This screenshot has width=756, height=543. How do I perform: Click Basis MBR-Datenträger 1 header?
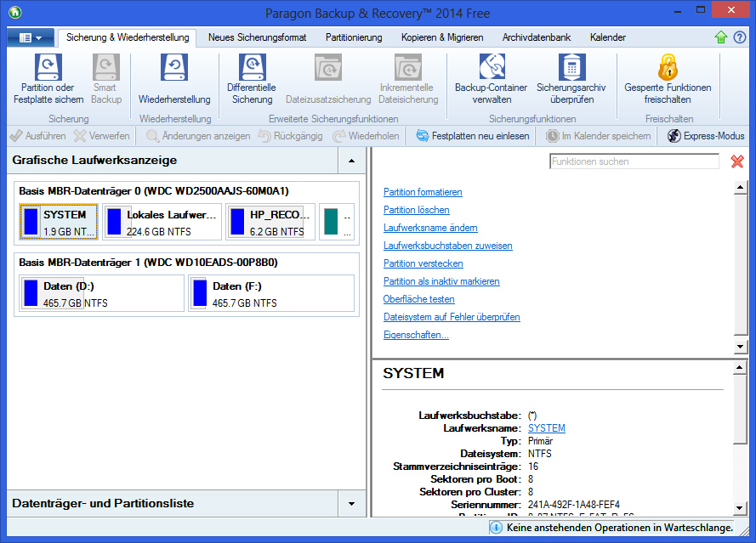(x=148, y=263)
